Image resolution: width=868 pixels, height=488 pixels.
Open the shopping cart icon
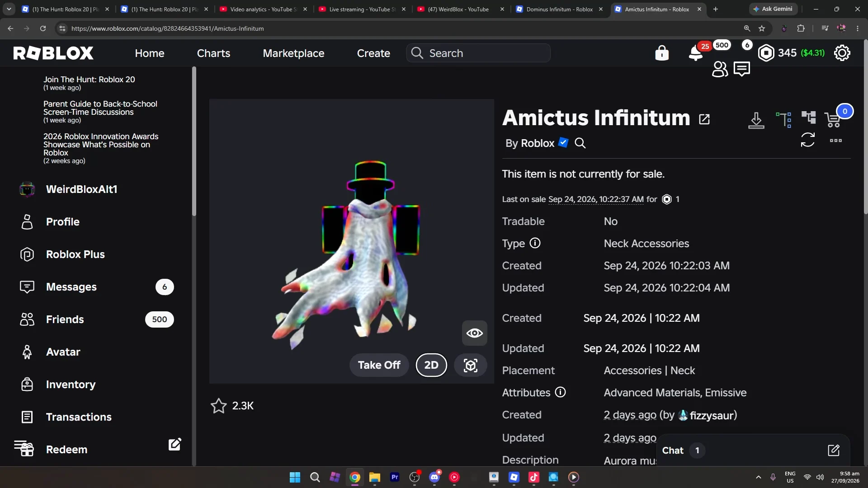click(833, 120)
